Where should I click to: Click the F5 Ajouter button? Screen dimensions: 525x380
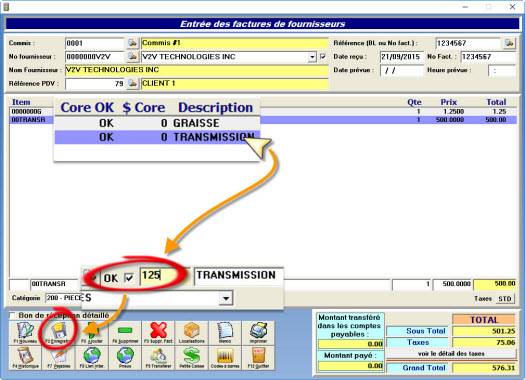click(91, 333)
